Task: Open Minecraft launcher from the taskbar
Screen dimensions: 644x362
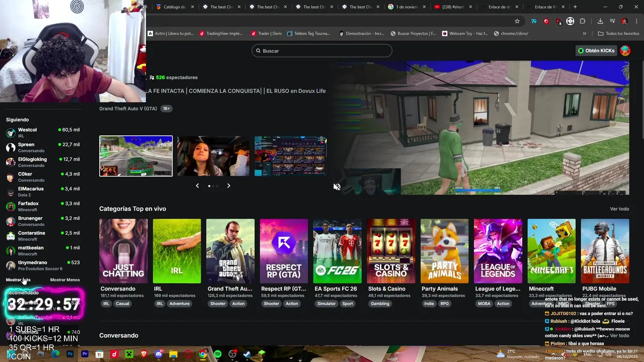Action: (129, 354)
